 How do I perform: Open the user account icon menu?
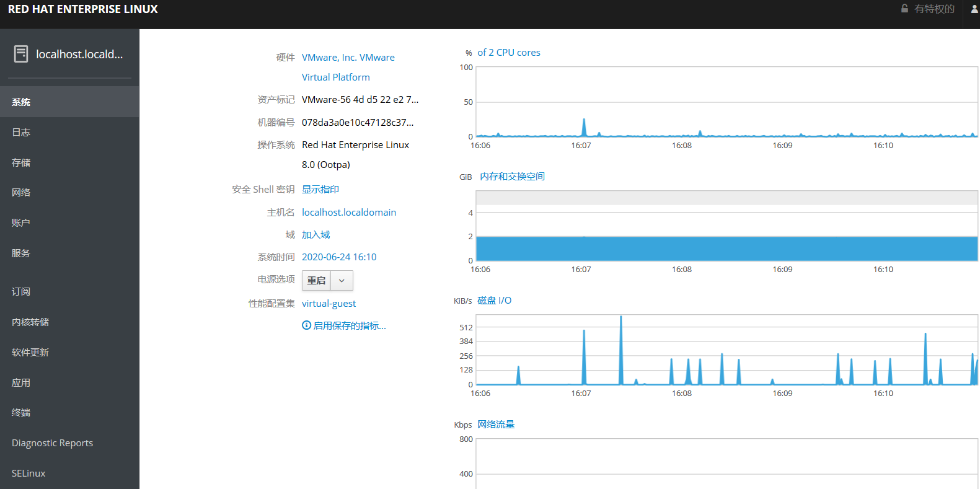click(x=974, y=9)
